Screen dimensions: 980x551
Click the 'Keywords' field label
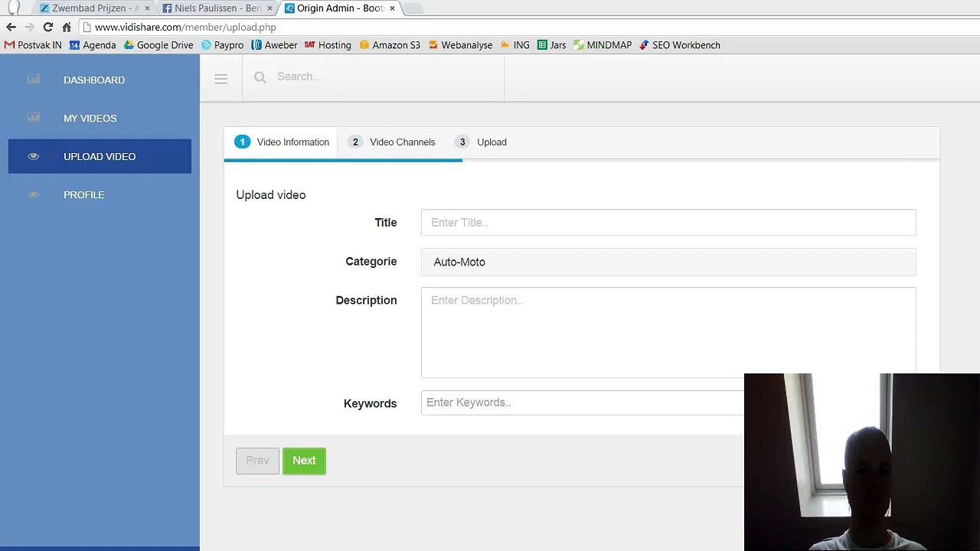[371, 404]
